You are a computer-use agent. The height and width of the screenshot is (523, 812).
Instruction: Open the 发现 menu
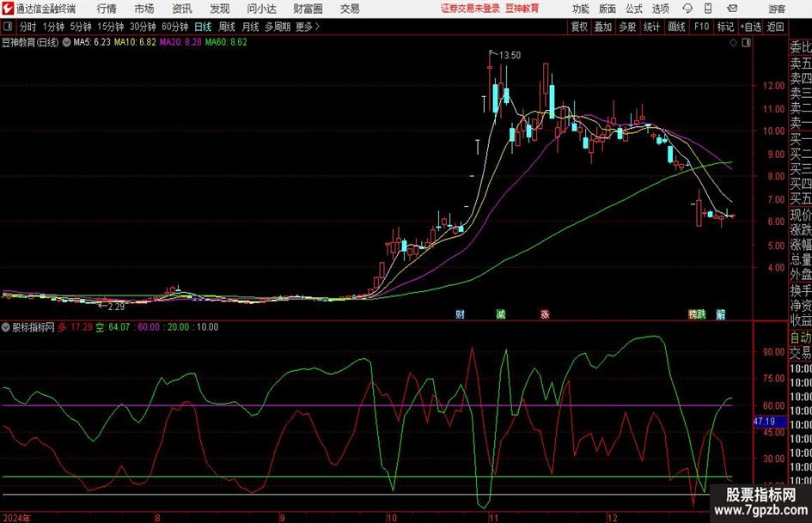click(220, 9)
